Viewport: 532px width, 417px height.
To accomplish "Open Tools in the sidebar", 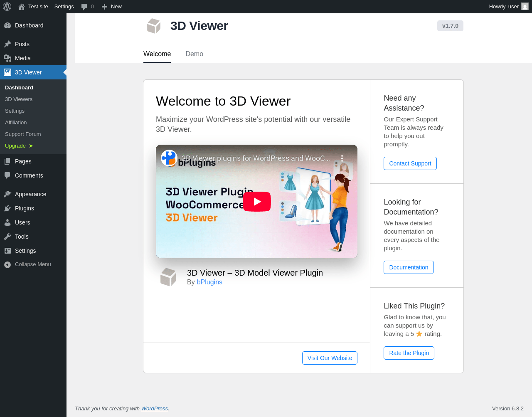I will point(22,237).
